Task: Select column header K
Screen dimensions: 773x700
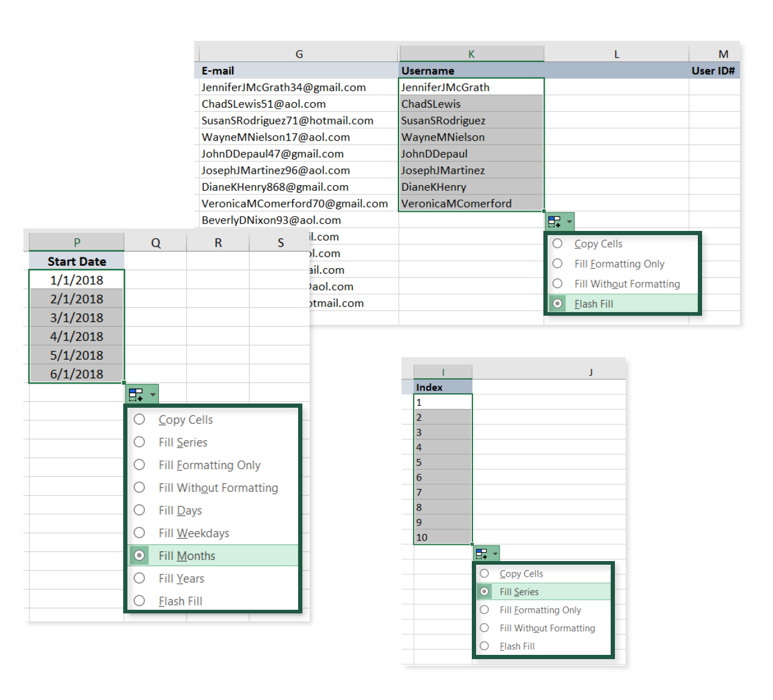Action: pos(471,54)
